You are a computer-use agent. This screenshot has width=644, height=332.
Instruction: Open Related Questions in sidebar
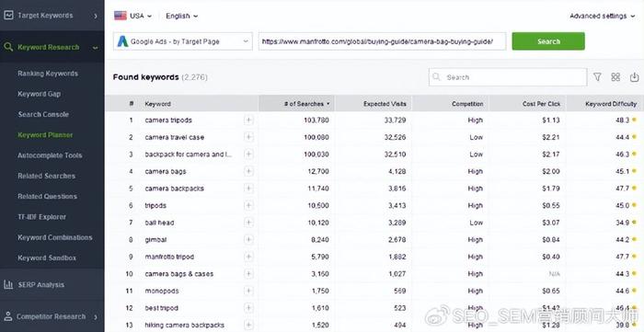[x=47, y=197]
